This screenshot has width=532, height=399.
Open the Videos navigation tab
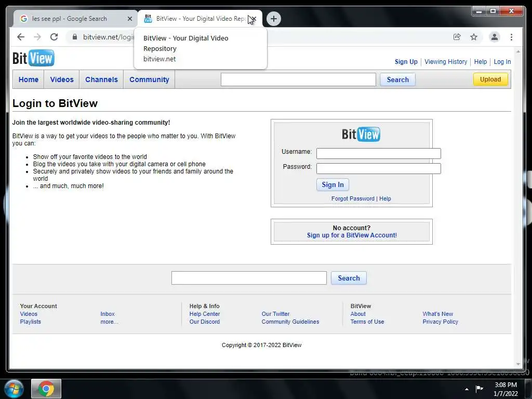tap(62, 79)
